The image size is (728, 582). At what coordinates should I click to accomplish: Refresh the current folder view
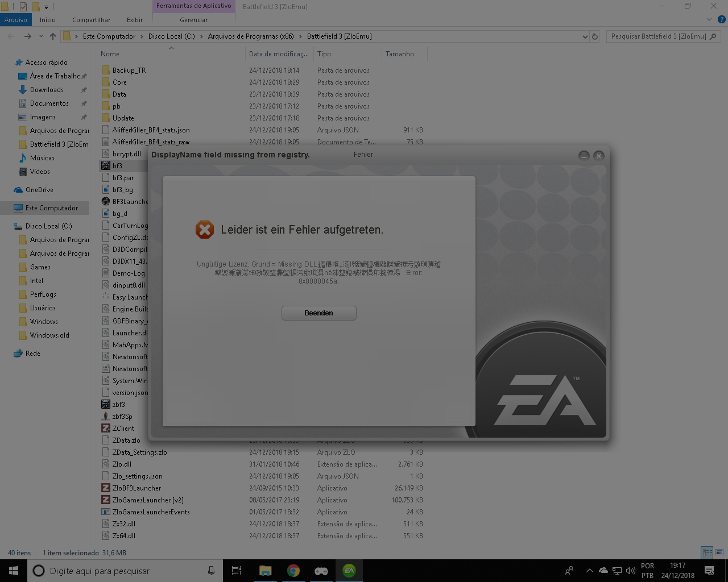click(x=595, y=36)
